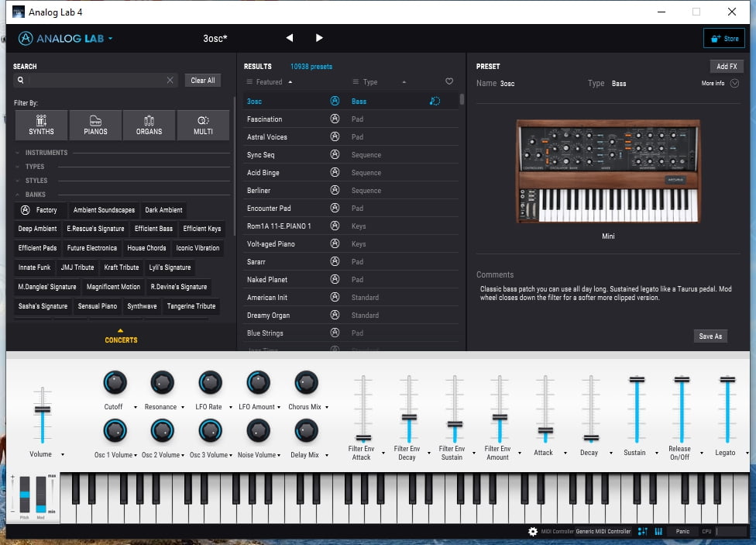This screenshot has width=756, height=545.
Task: Filter results by liked heart icon
Action: (x=449, y=81)
